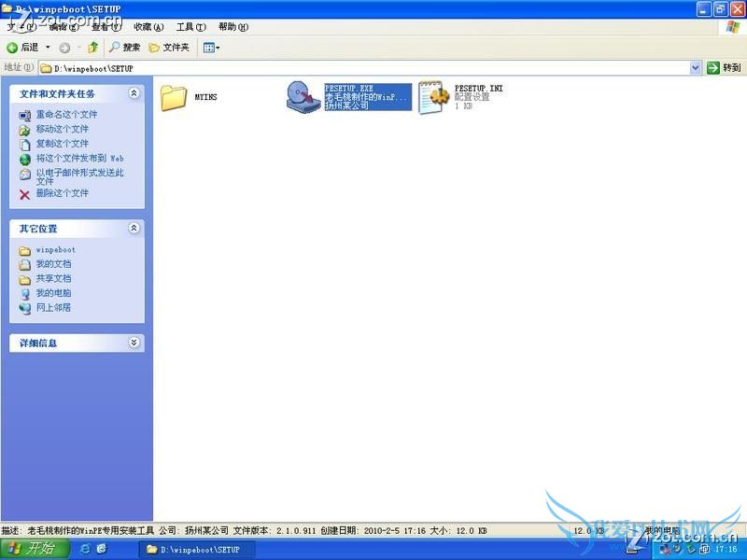Toggle the Folders (文件夹) pane button
Viewport: 747px width, 560px height.
pyautogui.click(x=169, y=48)
